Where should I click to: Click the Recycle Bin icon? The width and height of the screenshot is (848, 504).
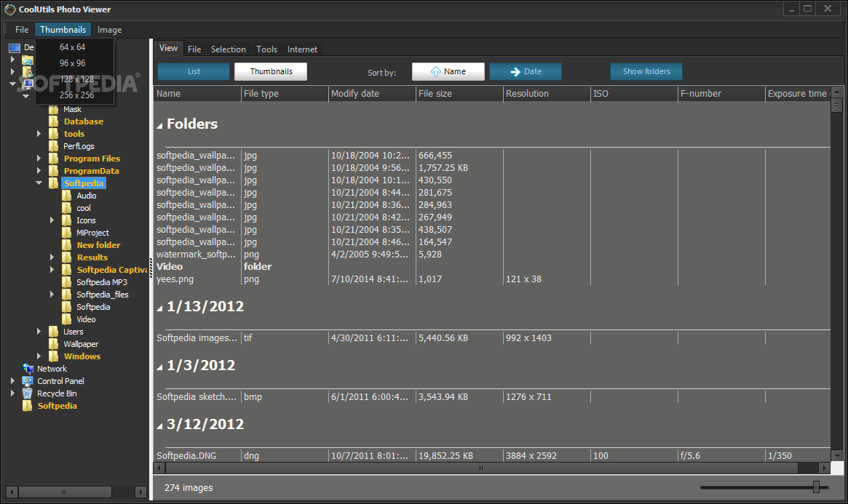[28, 393]
